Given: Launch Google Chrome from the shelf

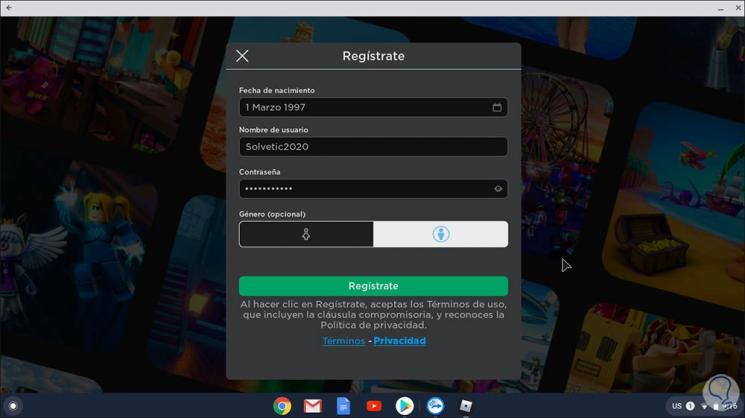Looking at the screenshot, I should click(x=282, y=406).
